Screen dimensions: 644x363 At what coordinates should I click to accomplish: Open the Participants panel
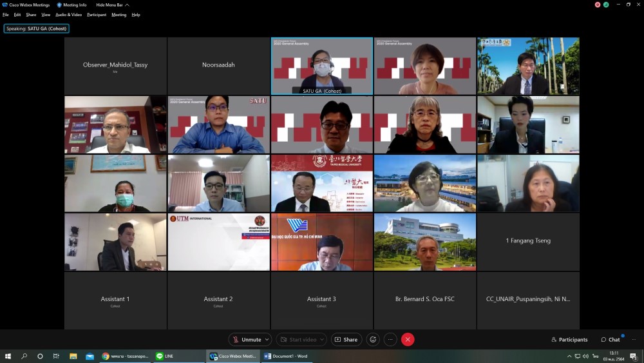[x=569, y=340]
